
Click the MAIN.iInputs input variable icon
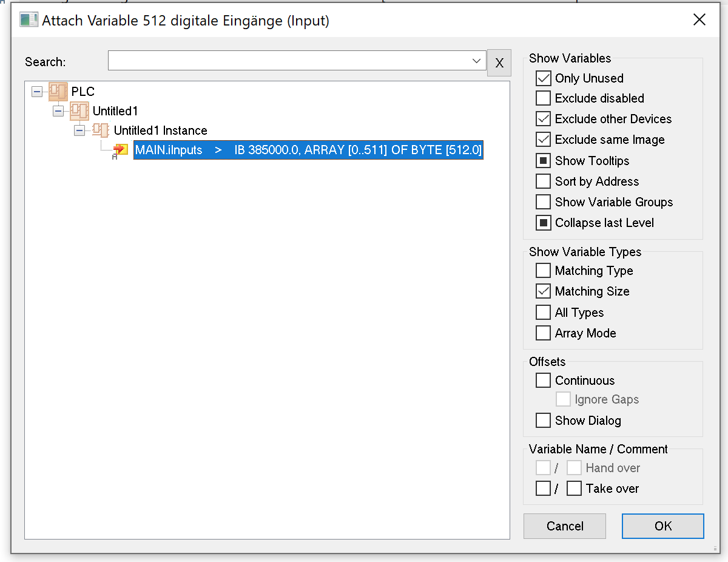[121, 150]
